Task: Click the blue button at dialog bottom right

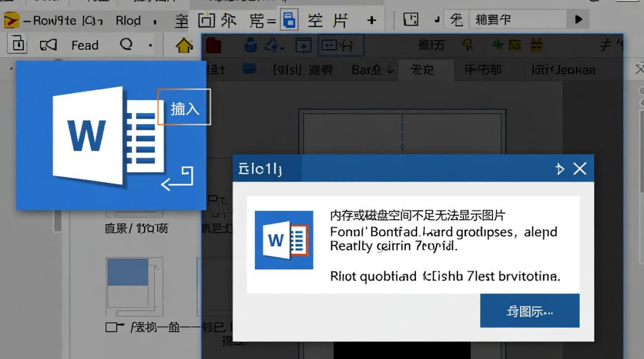Action: pos(529,311)
